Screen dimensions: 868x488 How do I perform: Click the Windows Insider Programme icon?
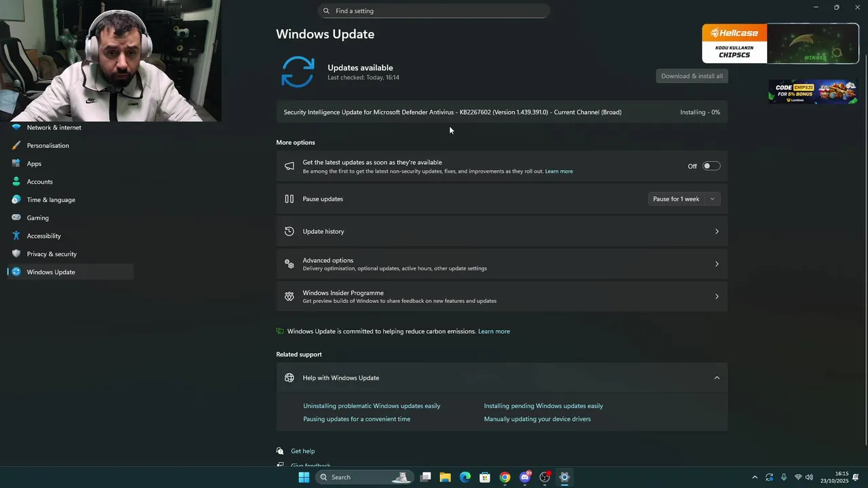pos(290,296)
